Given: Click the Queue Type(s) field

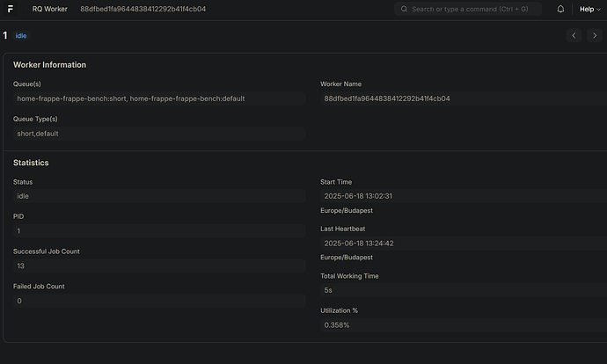Looking at the screenshot, I should (158, 134).
